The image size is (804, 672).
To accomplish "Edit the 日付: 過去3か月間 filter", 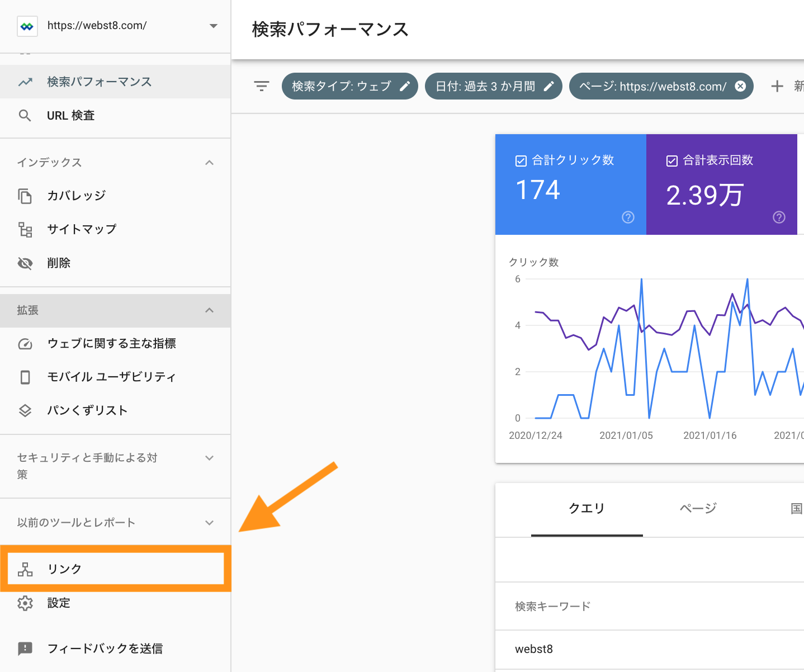I will point(550,86).
